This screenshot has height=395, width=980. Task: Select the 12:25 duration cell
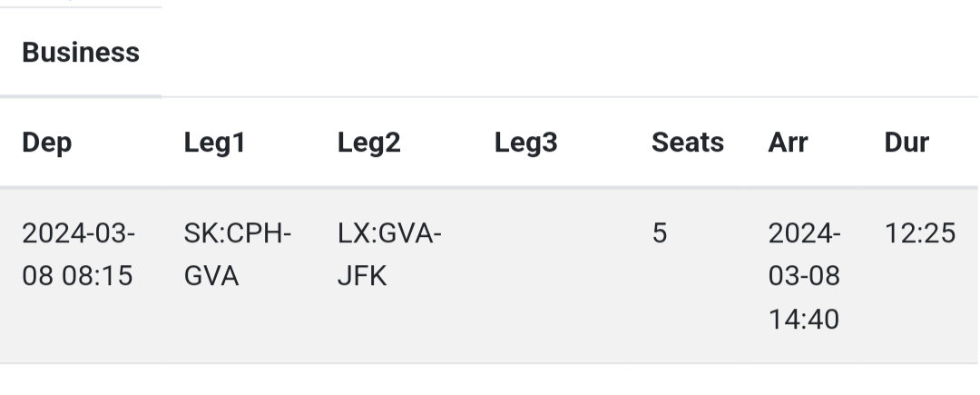point(919,234)
